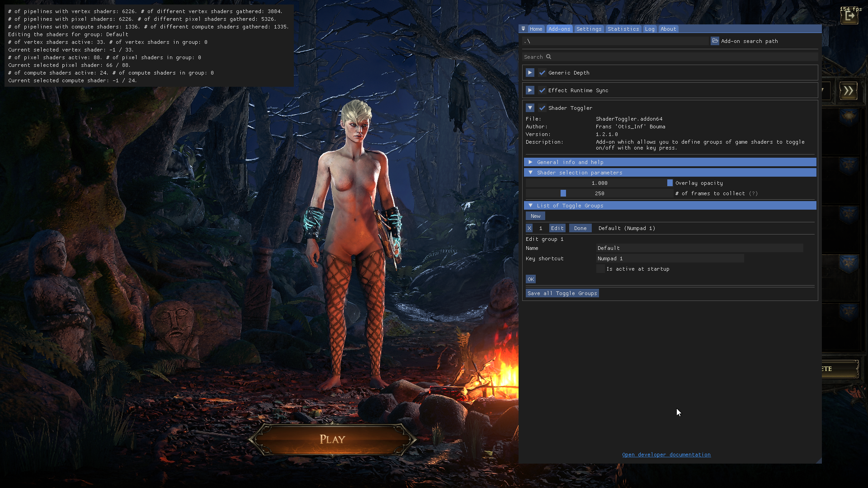Expand General info and help section
Image resolution: width=868 pixels, height=488 pixels.
pos(670,162)
